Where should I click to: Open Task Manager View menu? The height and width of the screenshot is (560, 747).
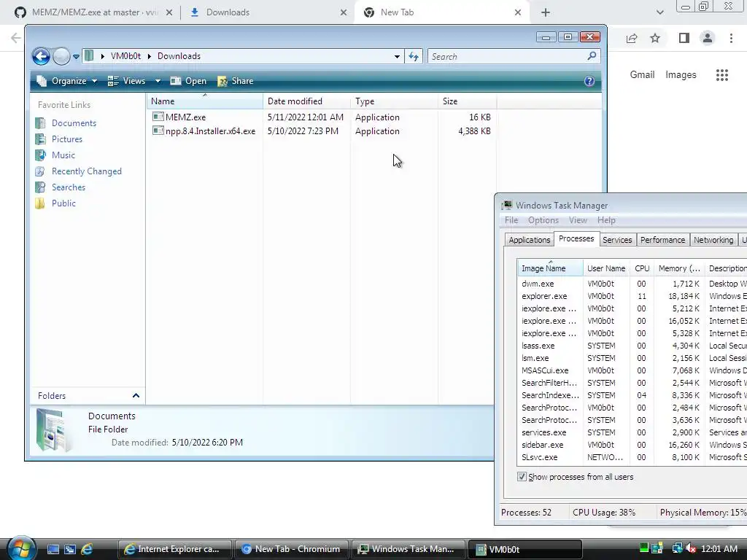578,220
